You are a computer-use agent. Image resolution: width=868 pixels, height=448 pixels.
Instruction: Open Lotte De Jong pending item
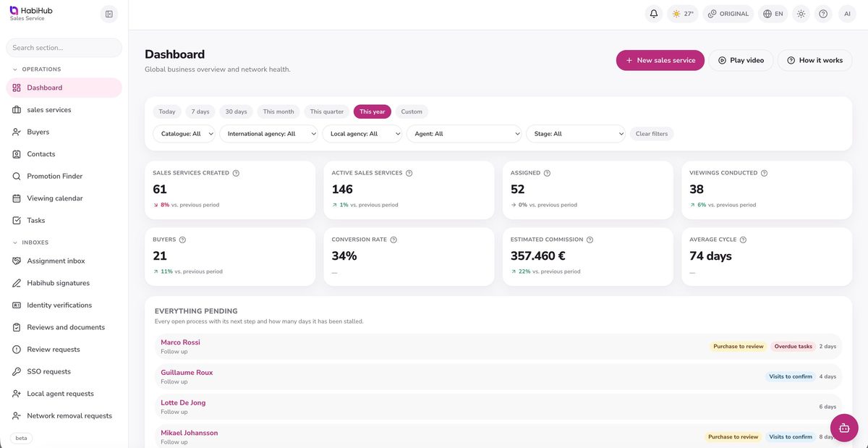[498, 407]
